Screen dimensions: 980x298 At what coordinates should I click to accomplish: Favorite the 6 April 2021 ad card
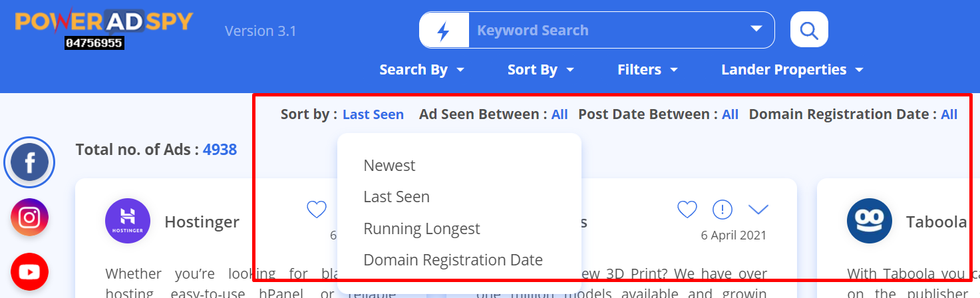[x=687, y=210]
